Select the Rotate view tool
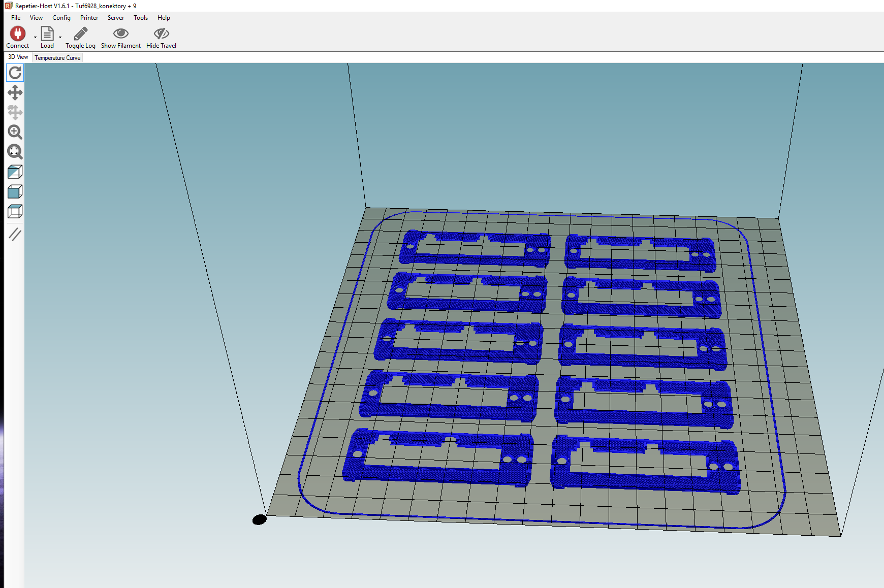This screenshot has height=588, width=884. pos(15,73)
